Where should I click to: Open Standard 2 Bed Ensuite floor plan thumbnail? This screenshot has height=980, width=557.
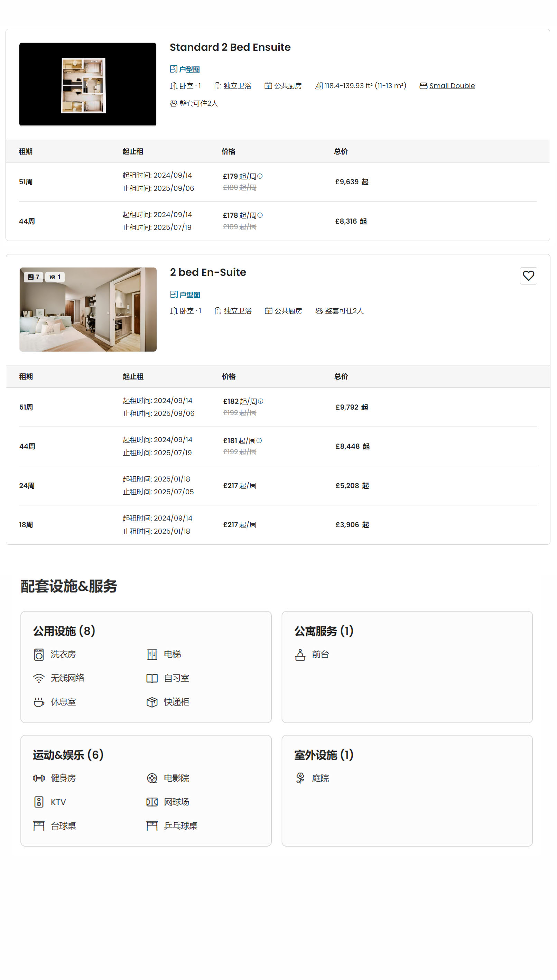(87, 84)
